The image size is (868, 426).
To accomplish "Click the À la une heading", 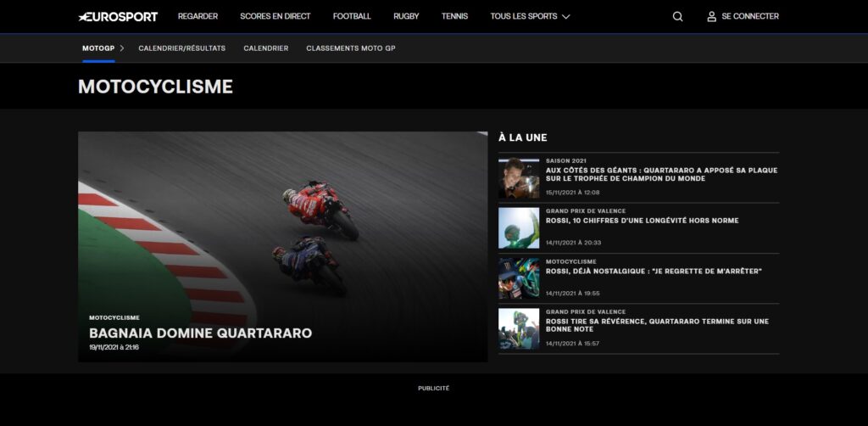I will [x=522, y=137].
